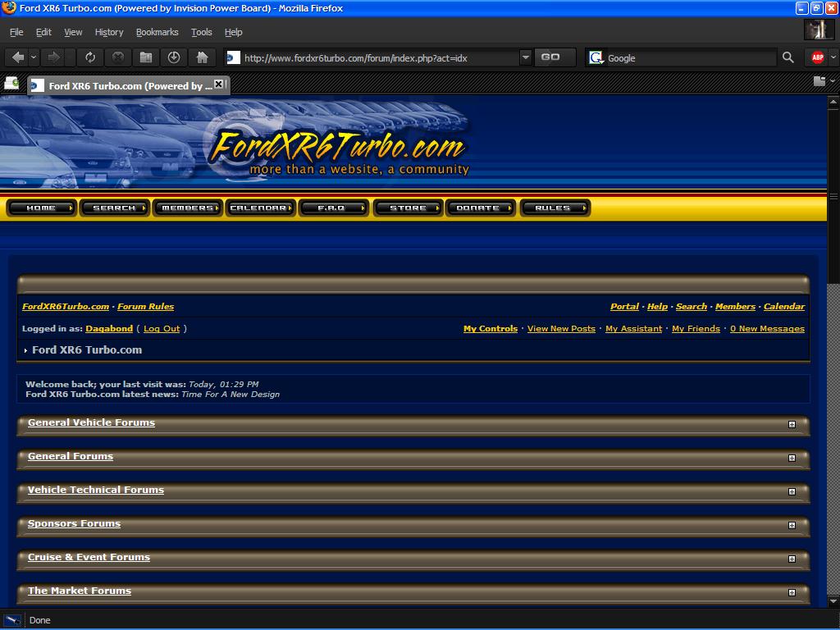Viewport: 840px width, 630px height.
Task: Click the page scrollbar down arrow
Action: [833, 601]
